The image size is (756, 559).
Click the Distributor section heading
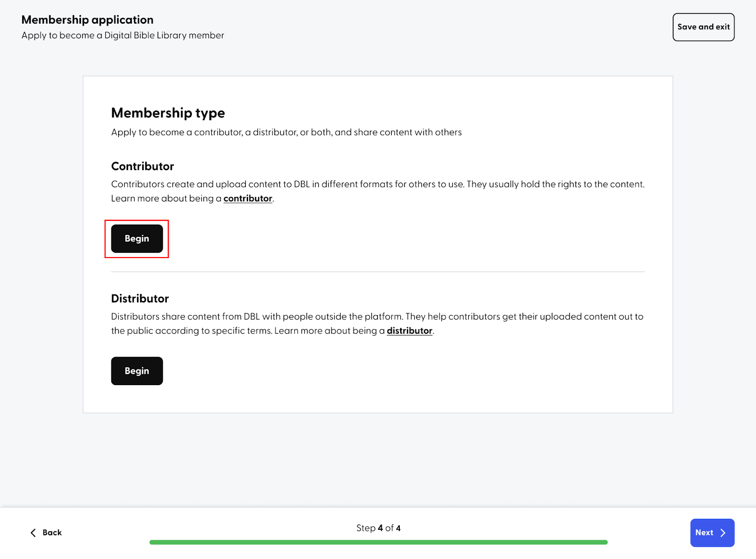click(140, 299)
